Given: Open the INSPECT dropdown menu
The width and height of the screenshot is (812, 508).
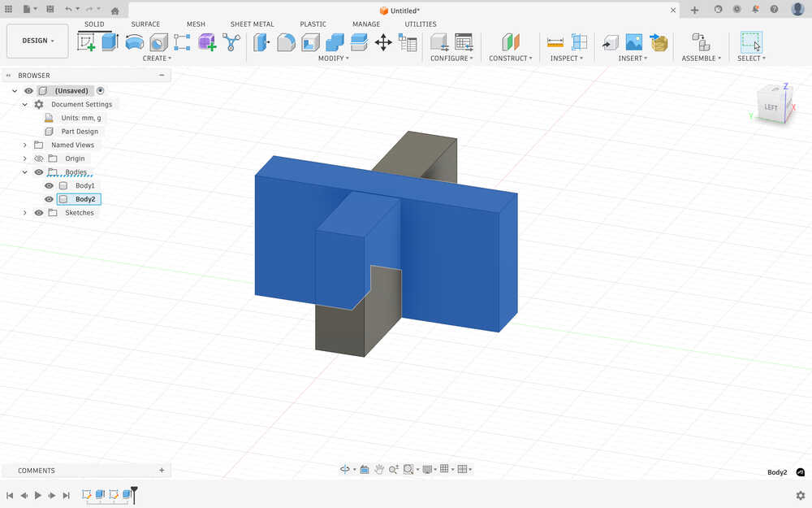Looking at the screenshot, I should click(567, 58).
